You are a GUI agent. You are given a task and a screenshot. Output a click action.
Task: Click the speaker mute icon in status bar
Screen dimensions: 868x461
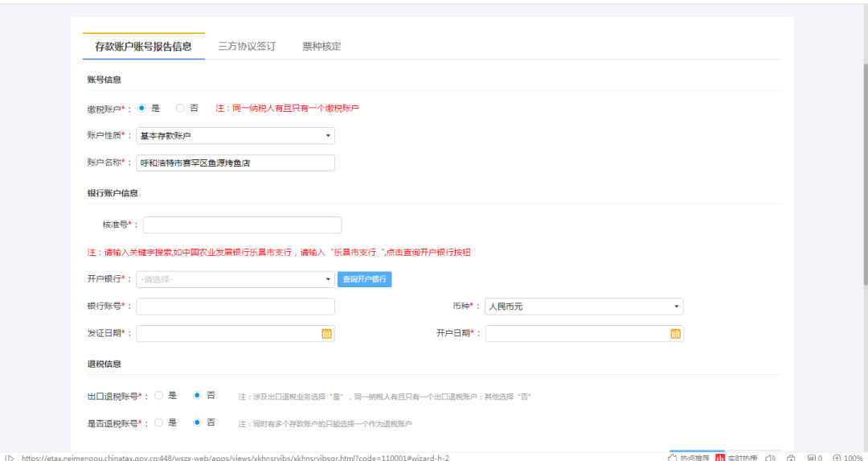[x=769, y=458]
